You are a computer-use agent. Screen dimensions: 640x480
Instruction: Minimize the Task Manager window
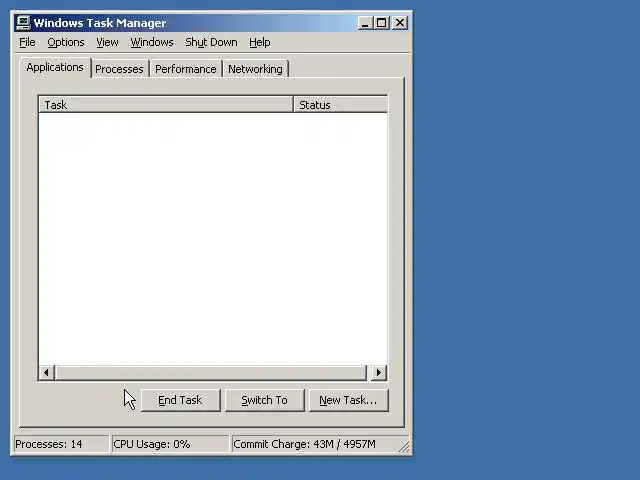[x=365, y=23]
